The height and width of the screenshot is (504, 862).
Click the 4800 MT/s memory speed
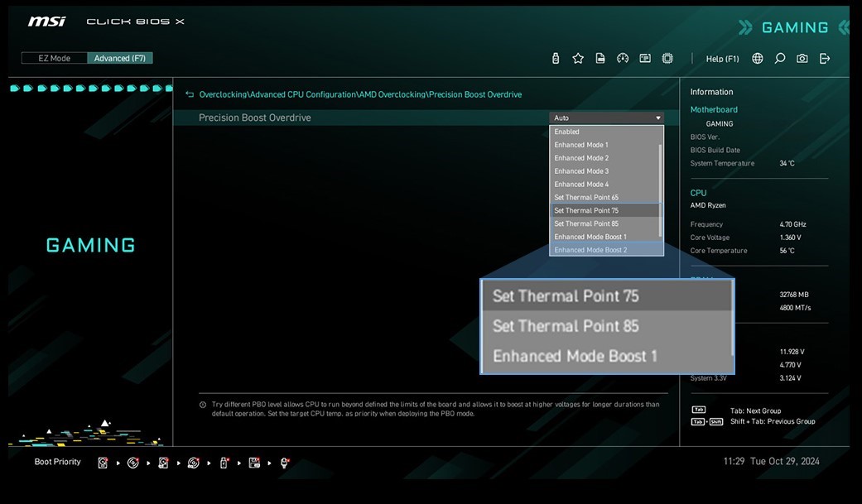click(x=795, y=308)
